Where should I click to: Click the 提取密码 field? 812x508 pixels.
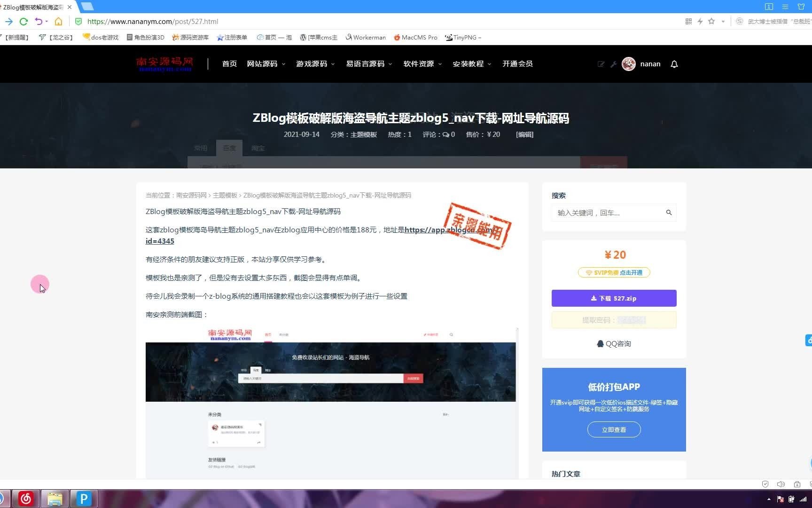click(614, 320)
